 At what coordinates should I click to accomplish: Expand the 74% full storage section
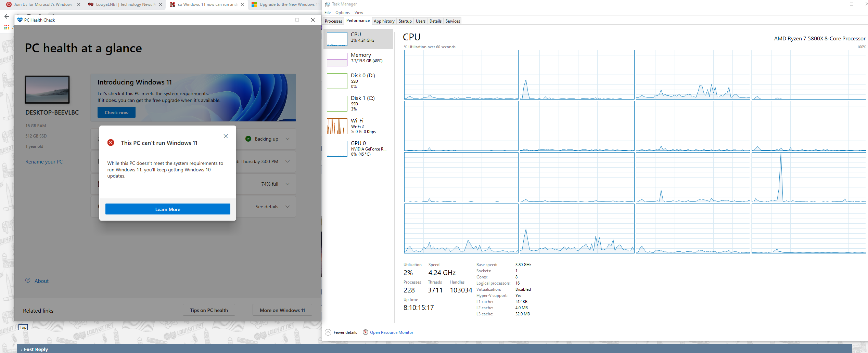pyautogui.click(x=288, y=184)
